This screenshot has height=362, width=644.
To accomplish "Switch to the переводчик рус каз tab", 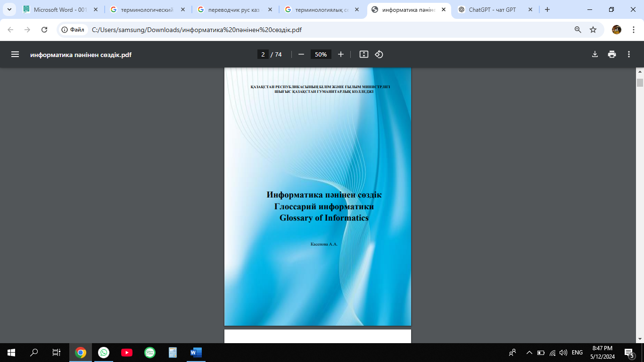I will pos(235,9).
